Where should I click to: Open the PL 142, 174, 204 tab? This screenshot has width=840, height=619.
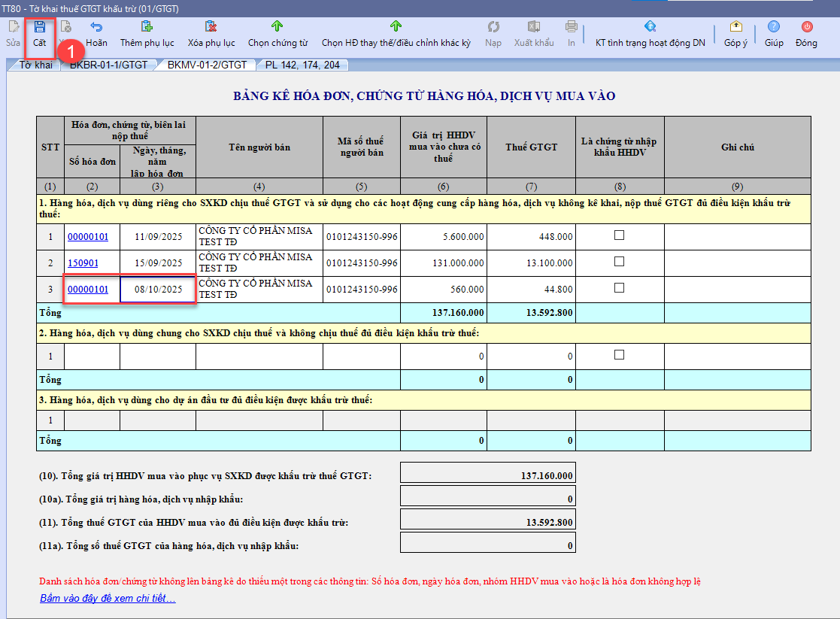302,65
